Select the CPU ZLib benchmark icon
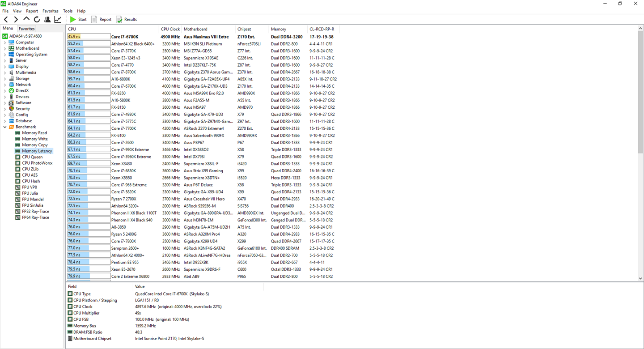The height and width of the screenshot is (349, 644). pyautogui.click(x=18, y=169)
